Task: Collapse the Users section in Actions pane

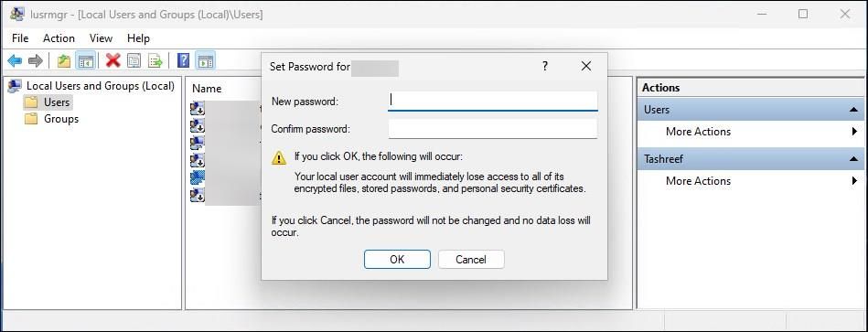Action: (x=853, y=110)
